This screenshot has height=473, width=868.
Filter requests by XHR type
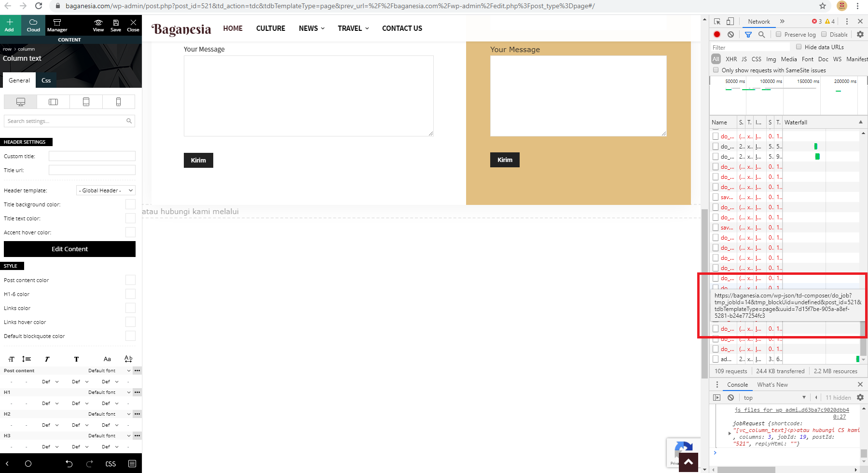point(731,59)
